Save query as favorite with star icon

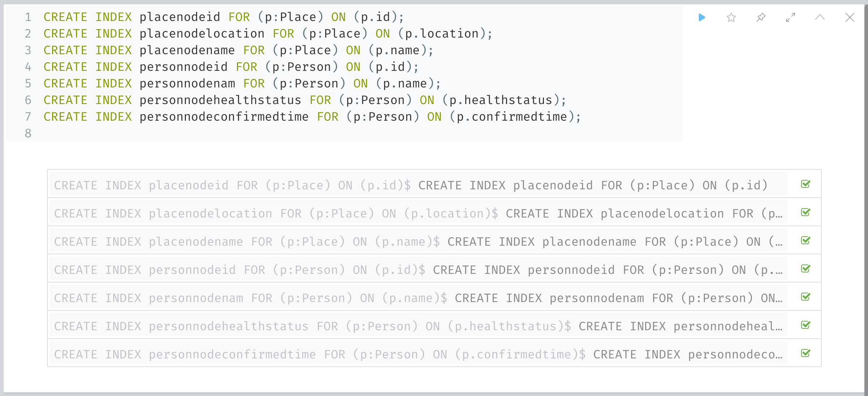[x=731, y=17]
